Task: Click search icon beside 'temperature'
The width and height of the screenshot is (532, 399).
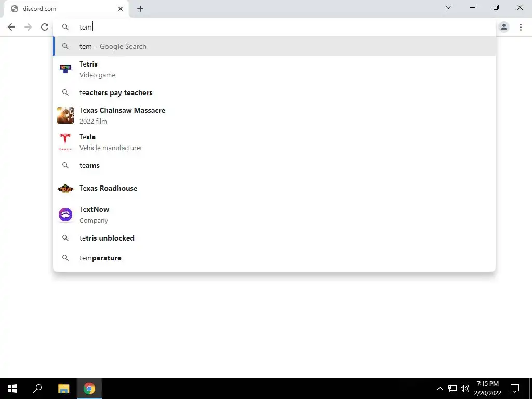Action: tap(65, 258)
